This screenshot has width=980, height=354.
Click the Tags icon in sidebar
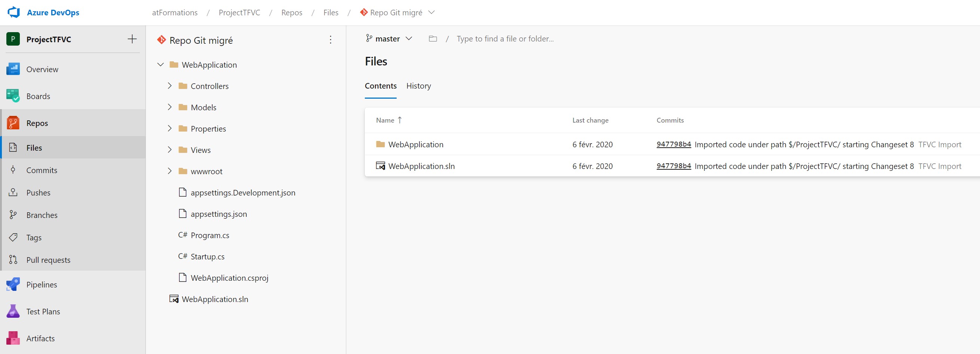[13, 237]
